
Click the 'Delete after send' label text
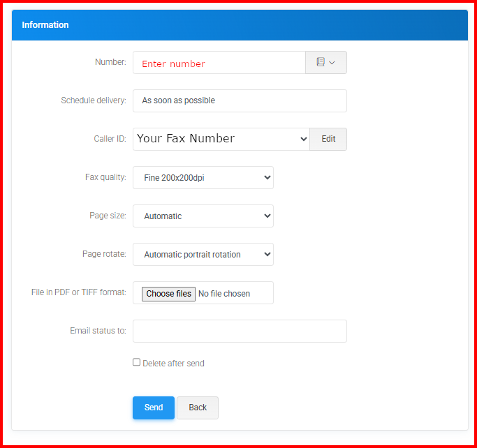tap(173, 364)
